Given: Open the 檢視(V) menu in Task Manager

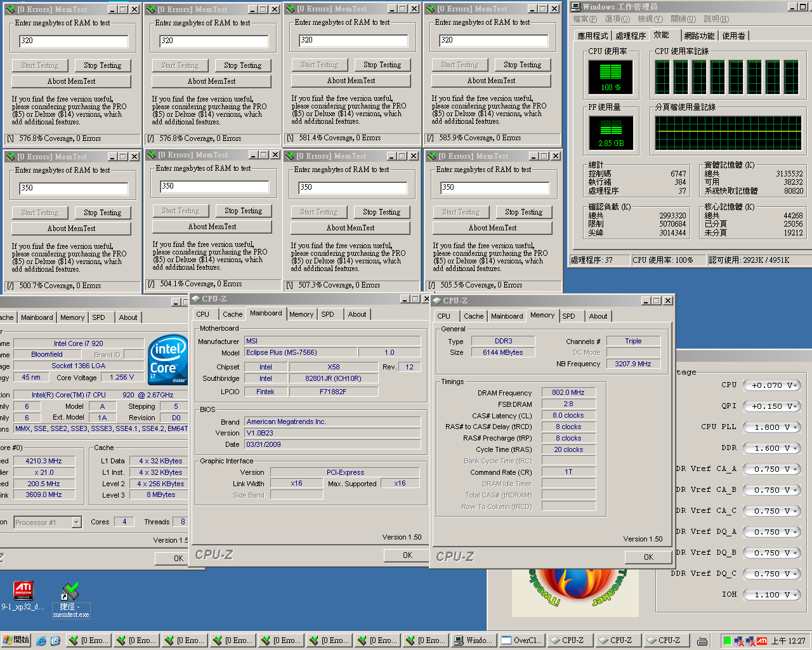Looking at the screenshot, I should point(650,19).
